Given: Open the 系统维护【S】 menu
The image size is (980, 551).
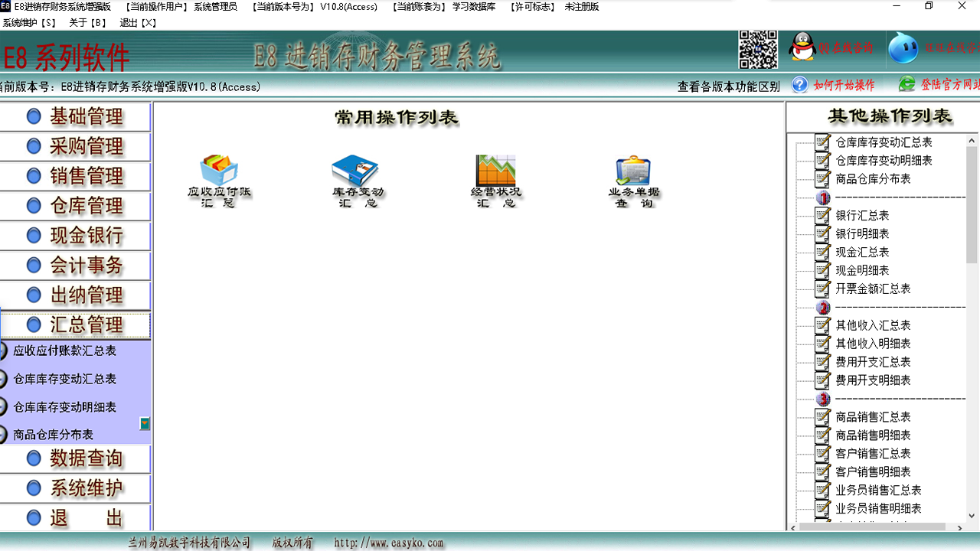Looking at the screenshot, I should click(28, 21).
